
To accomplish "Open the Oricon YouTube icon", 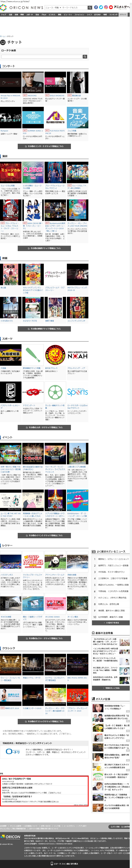I will coord(111,7).
